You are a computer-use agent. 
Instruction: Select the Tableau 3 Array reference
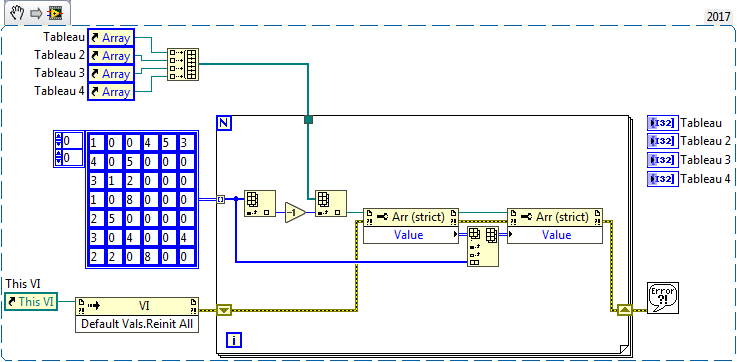111,74
